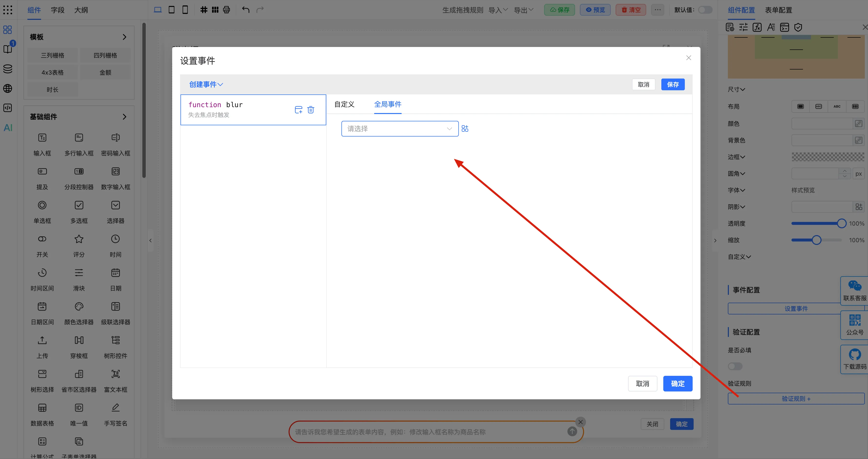Select the mobile phone preview icon

(x=185, y=10)
